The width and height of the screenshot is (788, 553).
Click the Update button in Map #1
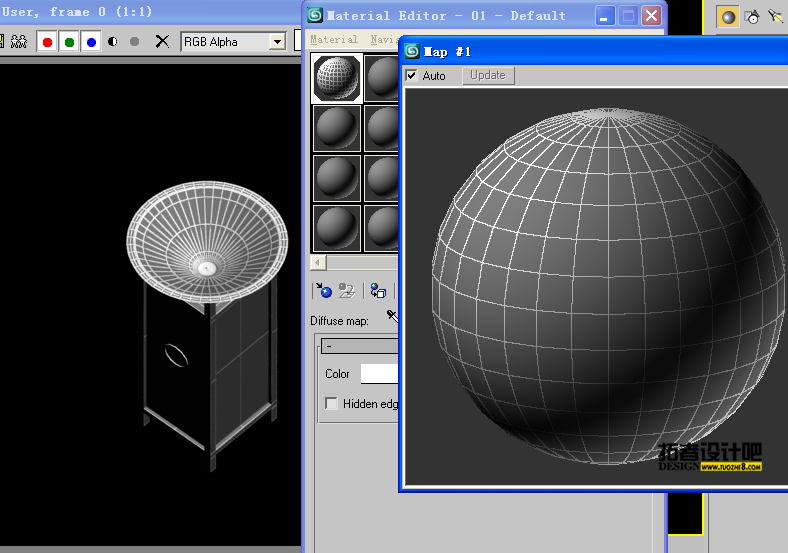(x=488, y=75)
